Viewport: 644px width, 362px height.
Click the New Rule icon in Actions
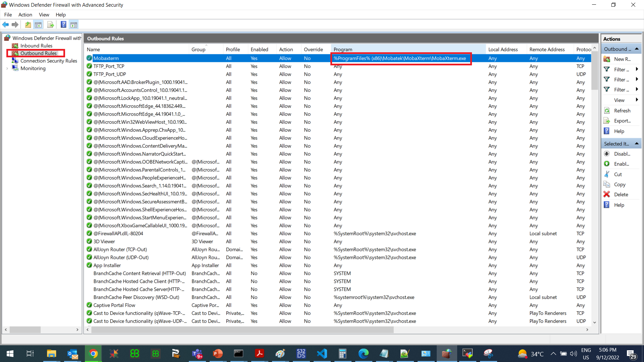pos(607,59)
